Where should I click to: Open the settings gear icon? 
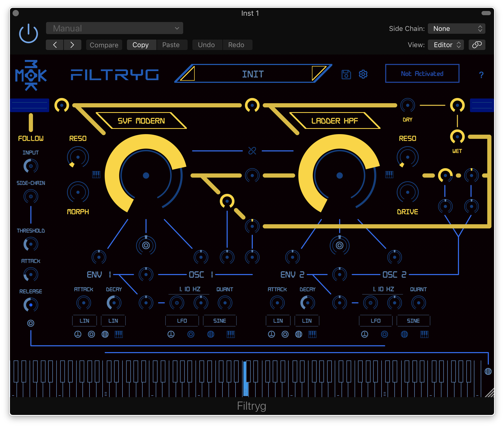pyautogui.click(x=363, y=74)
